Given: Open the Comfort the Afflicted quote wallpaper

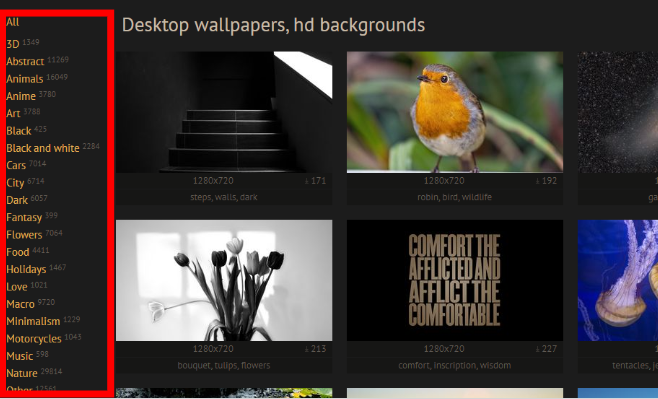Looking at the screenshot, I should click(455, 280).
